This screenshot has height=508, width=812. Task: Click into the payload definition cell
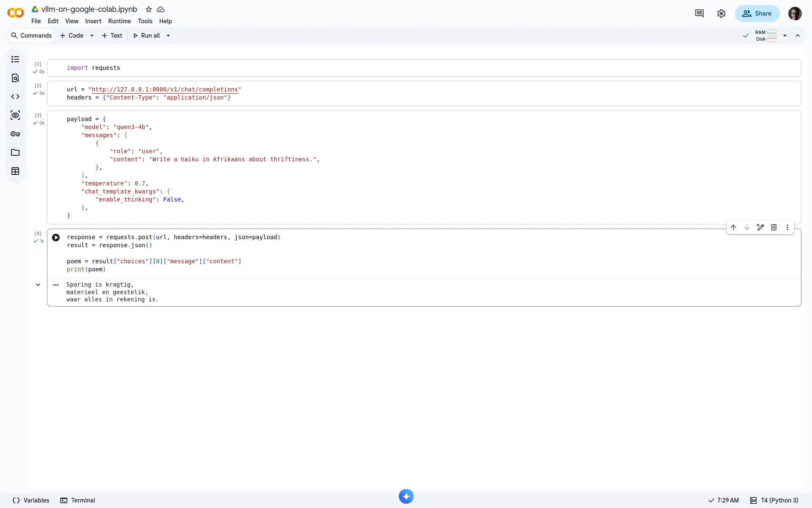pyautogui.click(x=424, y=167)
